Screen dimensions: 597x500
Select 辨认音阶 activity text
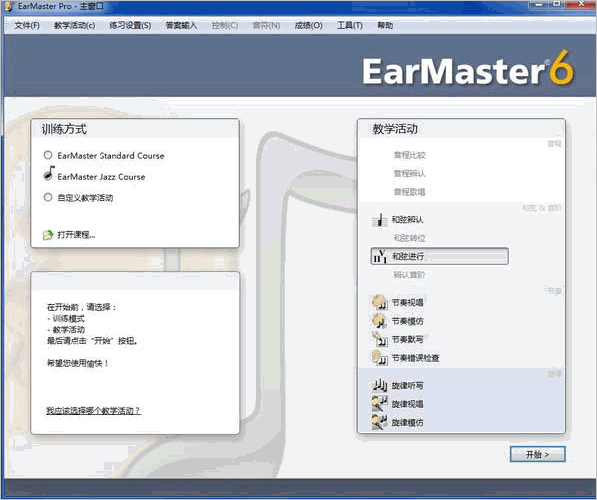click(x=409, y=275)
